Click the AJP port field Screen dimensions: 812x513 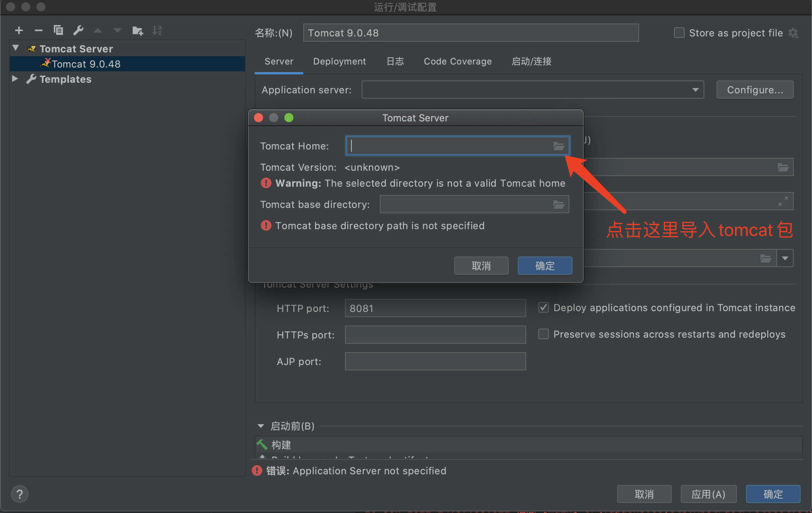point(435,361)
